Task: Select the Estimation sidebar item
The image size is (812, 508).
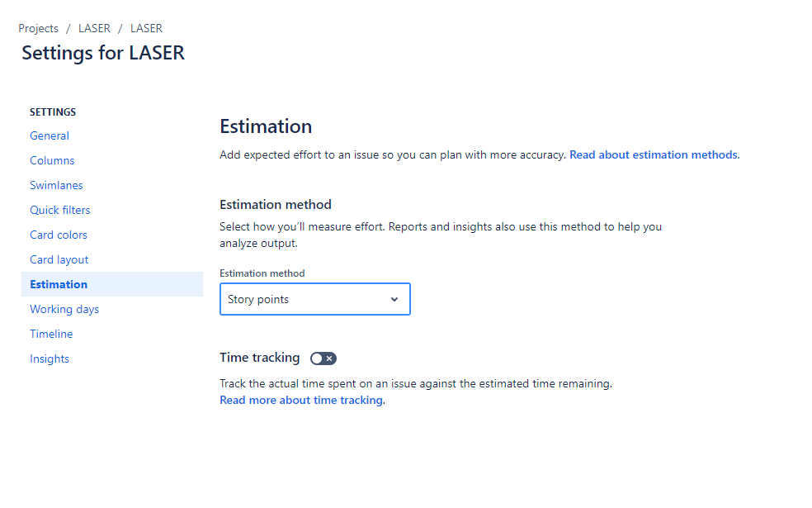Action: (x=59, y=284)
